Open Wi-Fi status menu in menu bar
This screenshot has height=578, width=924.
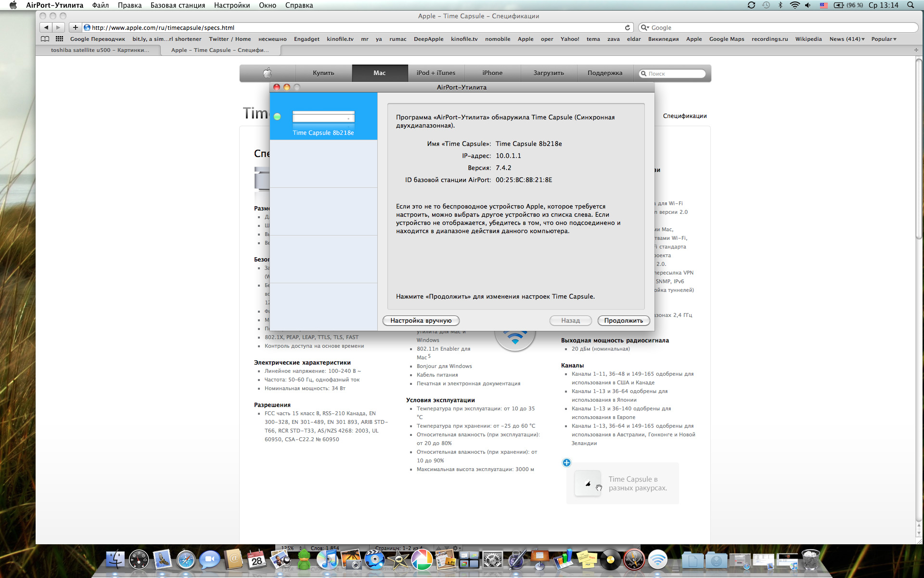795,5
